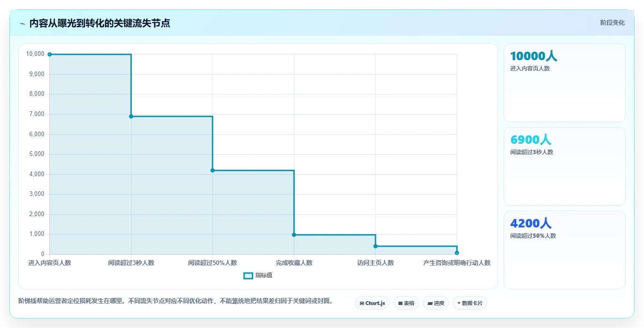The height and width of the screenshot is (328, 644).
Task: Click the 阅读超过3秒人数 axis label
Action: click(x=131, y=263)
